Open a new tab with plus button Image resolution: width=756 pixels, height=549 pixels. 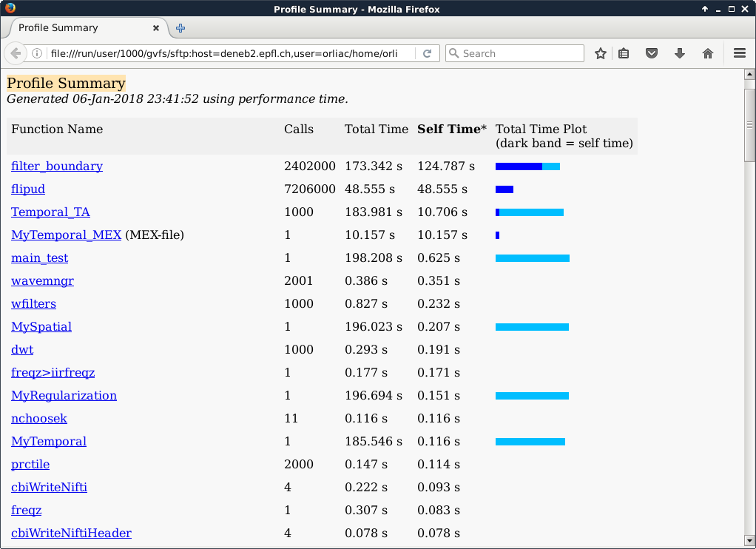(180, 28)
